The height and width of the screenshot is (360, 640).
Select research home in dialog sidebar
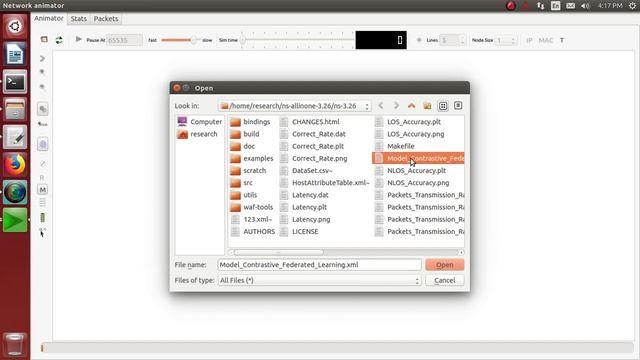point(198,134)
